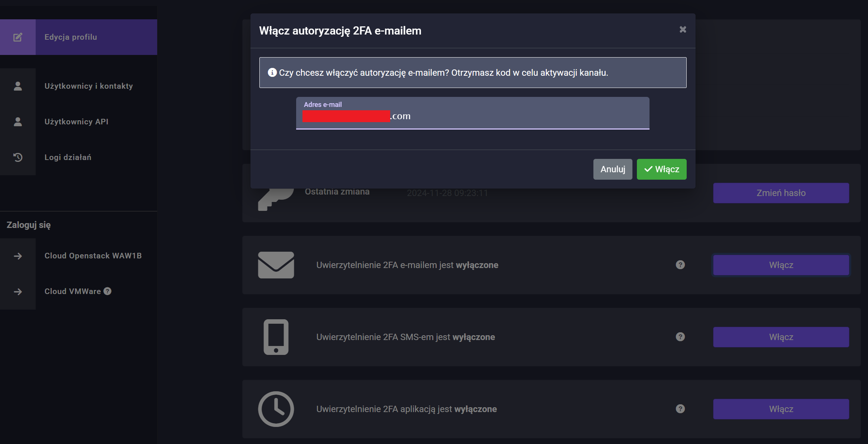Click the help icon for e-mail 2FA
Image resolution: width=868 pixels, height=444 pixels.
click(x=680, y=265)
